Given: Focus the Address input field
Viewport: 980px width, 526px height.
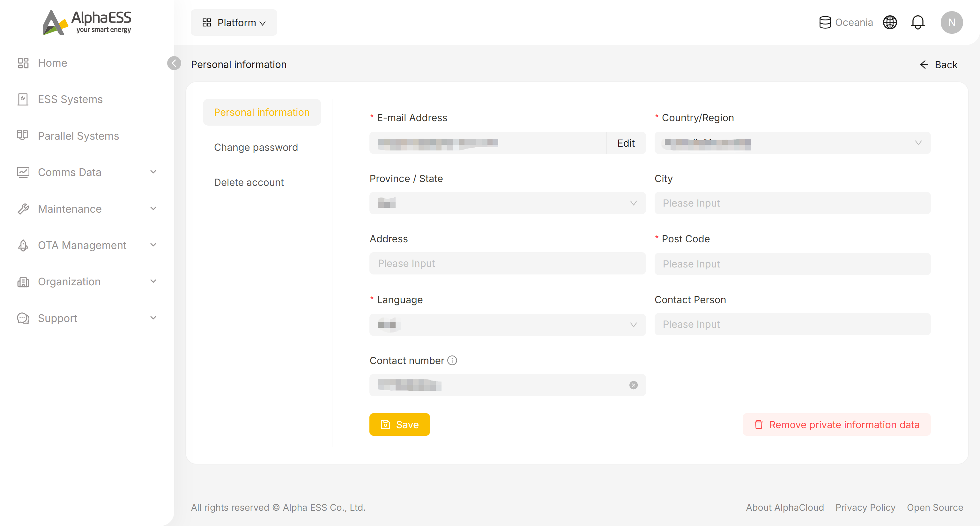Looking at the screenshot, I should coord(507,263).
